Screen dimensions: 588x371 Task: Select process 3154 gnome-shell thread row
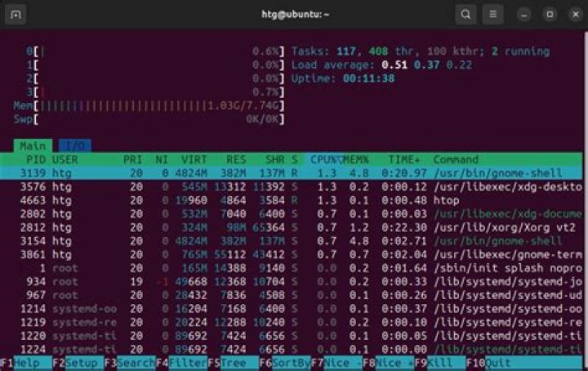[x=292, y=241]
